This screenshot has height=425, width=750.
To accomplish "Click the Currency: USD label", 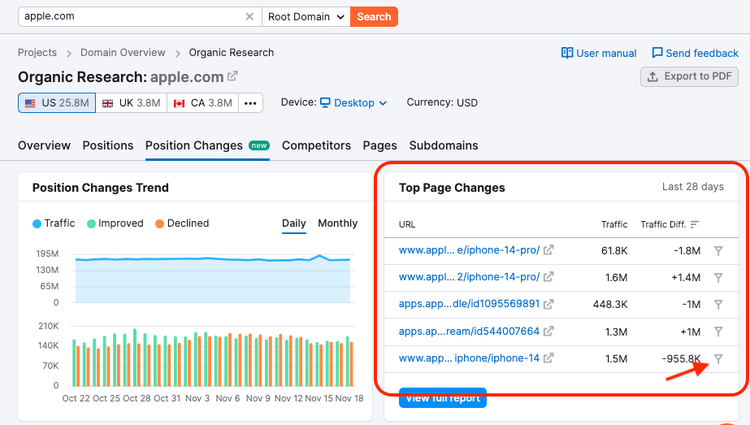I will click(x=442, y=103).
